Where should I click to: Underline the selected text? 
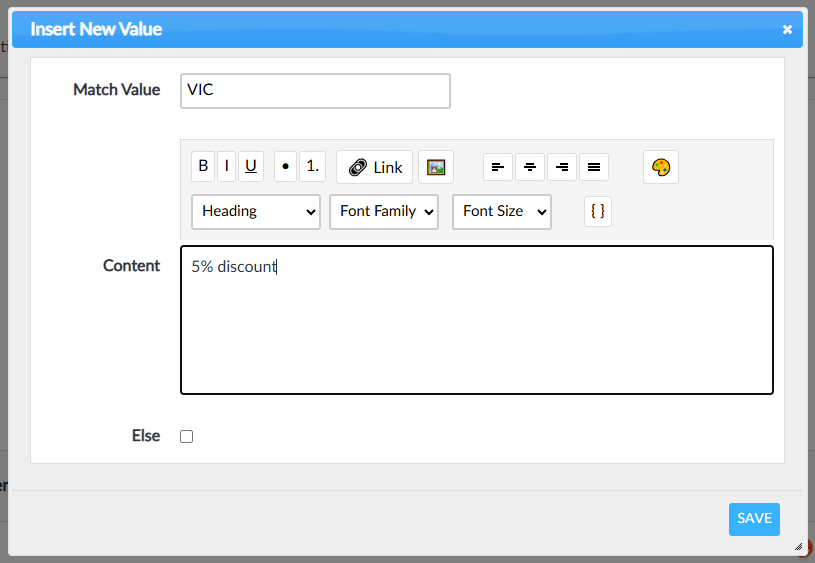(x=251, y=166)
